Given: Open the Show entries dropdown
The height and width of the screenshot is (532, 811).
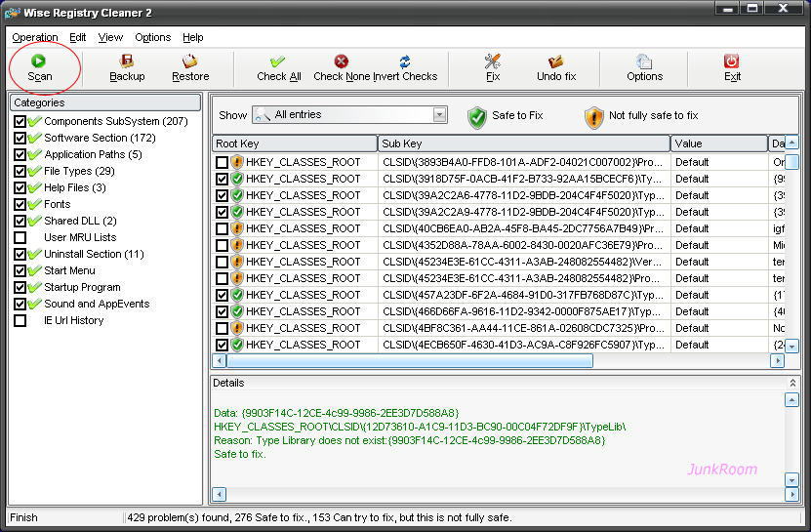Looking at the screenshot, I should [x=439, y=114].
